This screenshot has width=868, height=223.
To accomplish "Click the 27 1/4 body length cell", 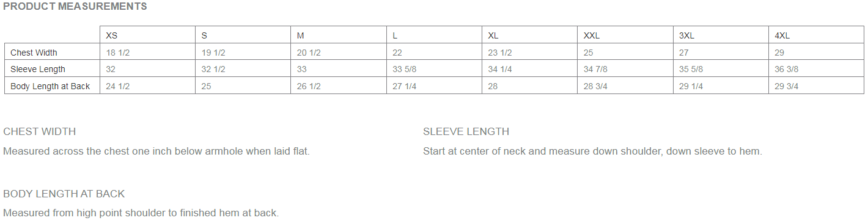I will (x=434, y=86).
